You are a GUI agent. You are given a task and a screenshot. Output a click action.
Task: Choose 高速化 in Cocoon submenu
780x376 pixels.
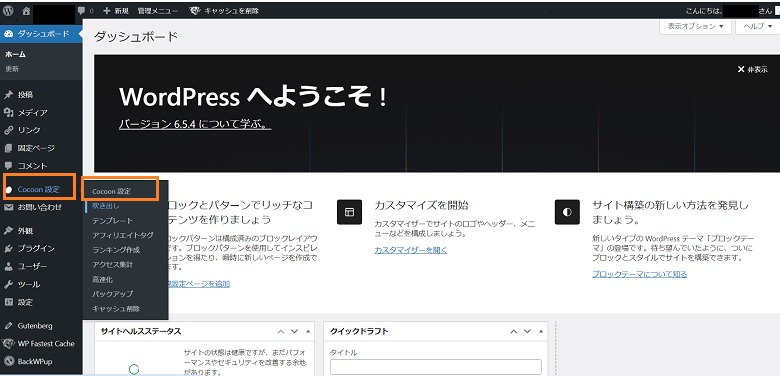click(x=102, y=280)
